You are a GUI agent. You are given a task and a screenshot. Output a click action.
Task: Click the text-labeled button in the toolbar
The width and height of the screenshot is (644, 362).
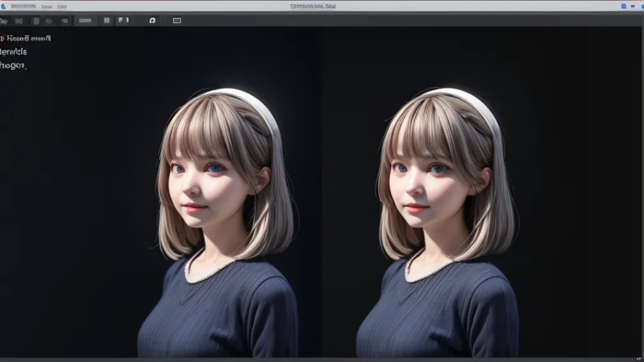tap(85, 20)
